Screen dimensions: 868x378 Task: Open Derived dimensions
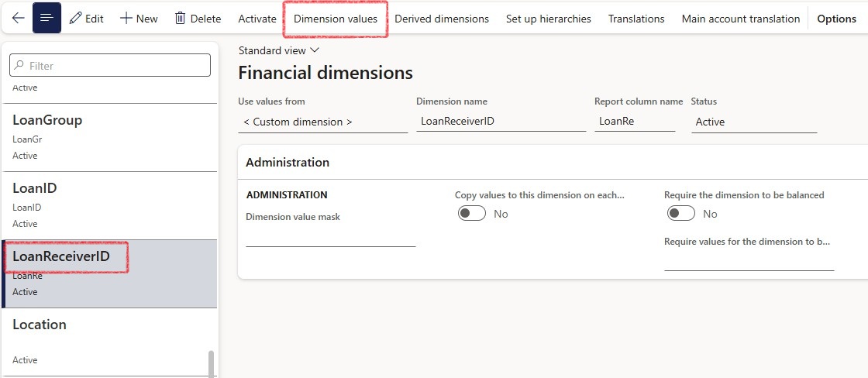(x=442, y=19)
